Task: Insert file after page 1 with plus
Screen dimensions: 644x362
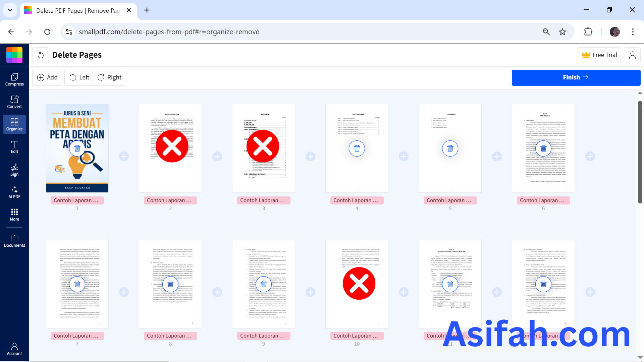Action: [124, 156]
